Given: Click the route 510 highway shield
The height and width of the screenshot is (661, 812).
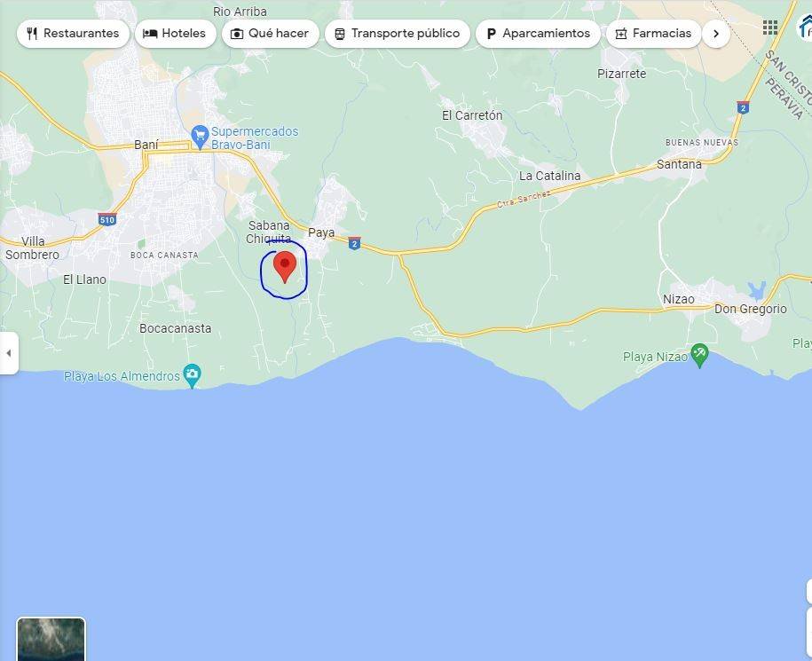Looking at the screenshot, I should coord(107,219).
